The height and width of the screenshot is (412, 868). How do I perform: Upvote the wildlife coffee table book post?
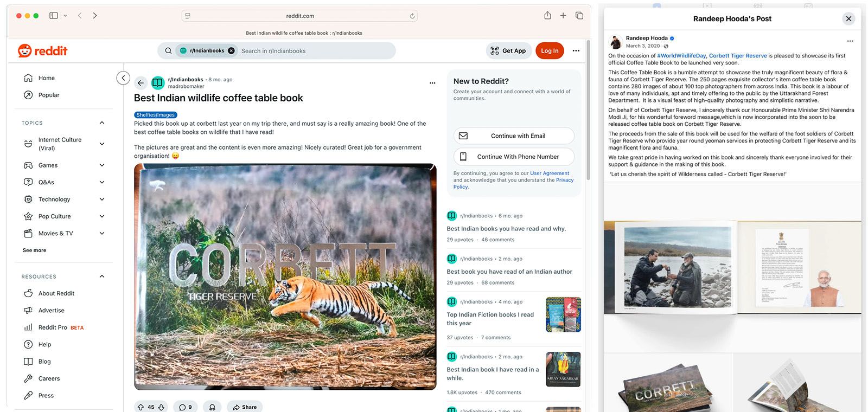pyautogui.click(x=141, y=407)
